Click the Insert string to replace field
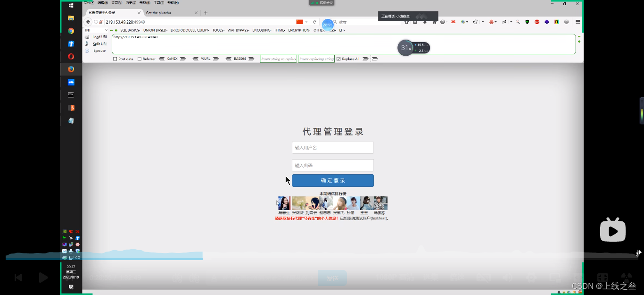Screen dimensions: 644x295 [279, 59]
